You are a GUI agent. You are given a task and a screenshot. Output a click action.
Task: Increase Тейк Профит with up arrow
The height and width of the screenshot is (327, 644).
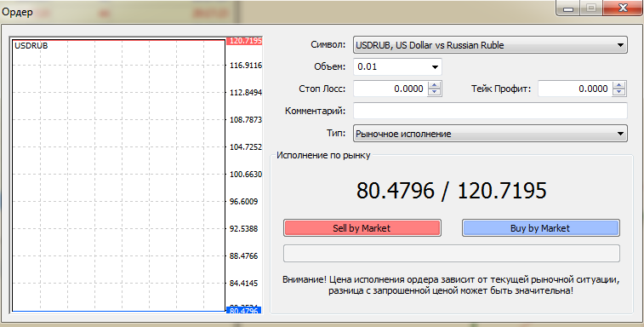pyautogui.click(x=619, y=85)
